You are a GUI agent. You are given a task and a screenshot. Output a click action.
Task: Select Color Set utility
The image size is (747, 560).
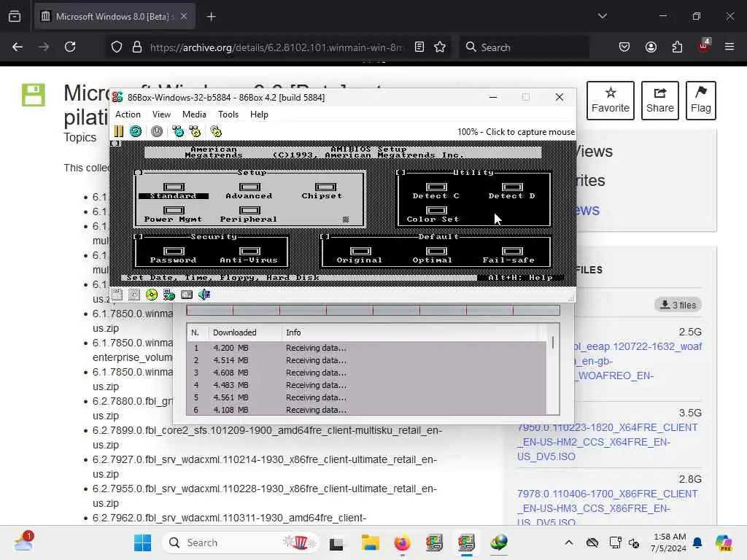point(433,214)
